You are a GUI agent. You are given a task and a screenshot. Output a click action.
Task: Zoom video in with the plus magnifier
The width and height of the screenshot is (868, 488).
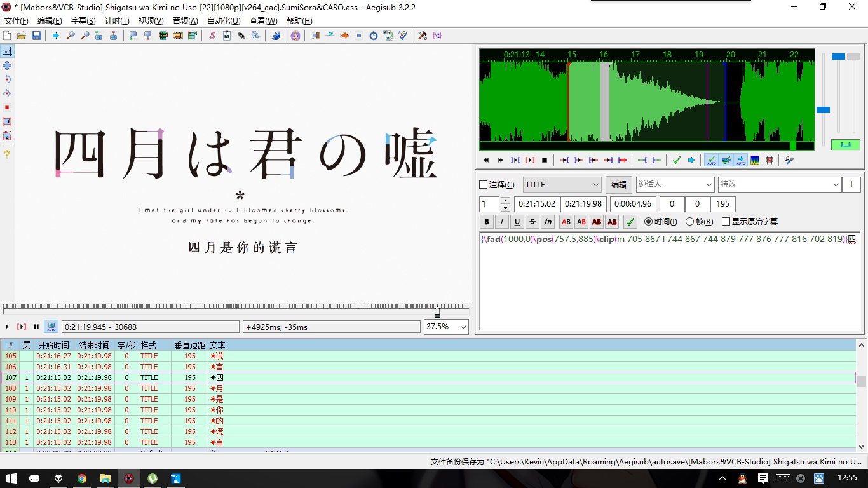(71, 36)
